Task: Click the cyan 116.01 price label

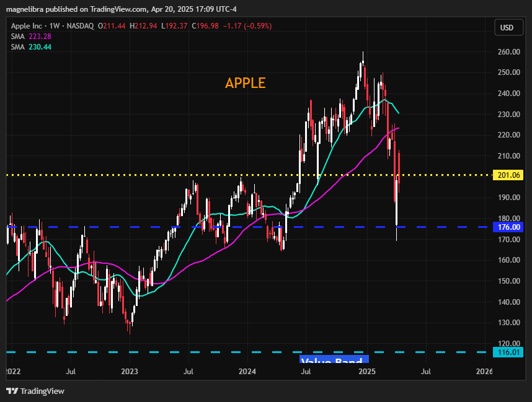Action: click(508, 352)
